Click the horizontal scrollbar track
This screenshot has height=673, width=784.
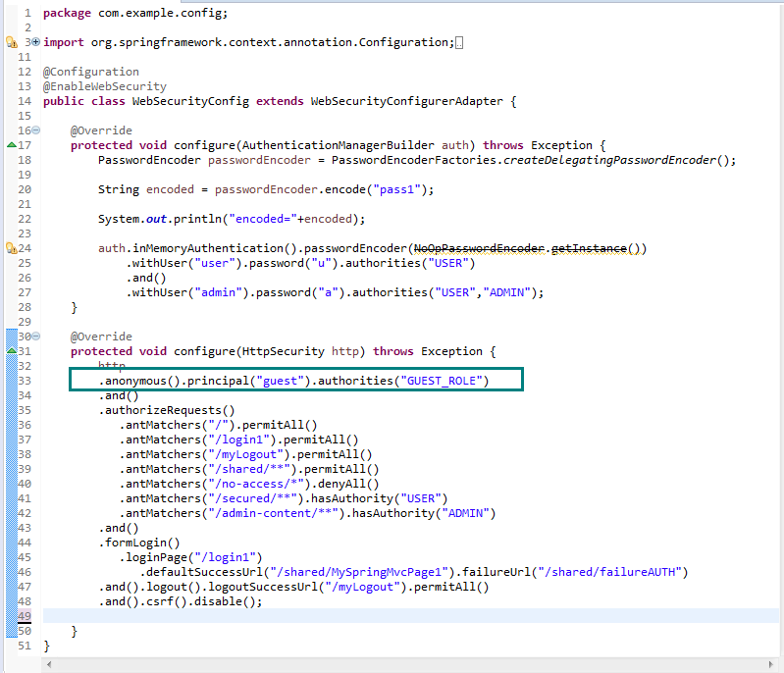pyautogui.click(x=410, y=664)
